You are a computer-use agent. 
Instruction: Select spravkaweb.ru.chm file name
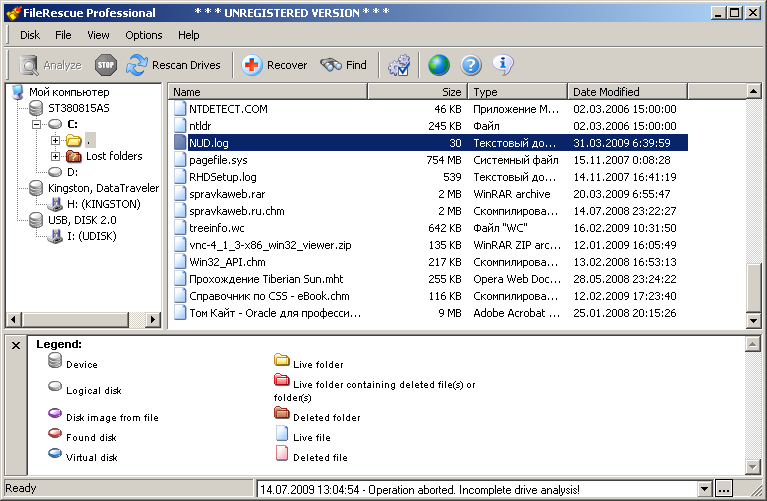click(x=237, y=211)
